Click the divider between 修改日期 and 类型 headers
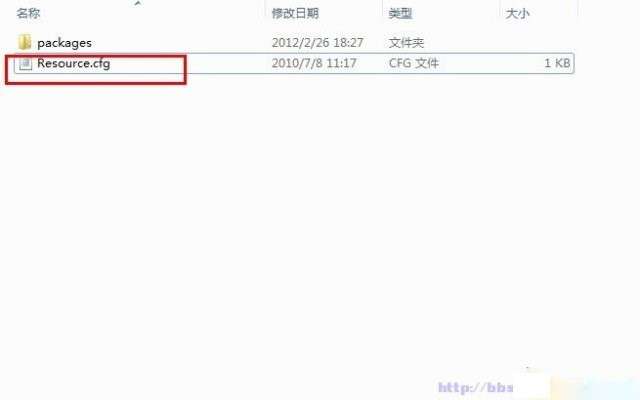 (x=382, y=12)
